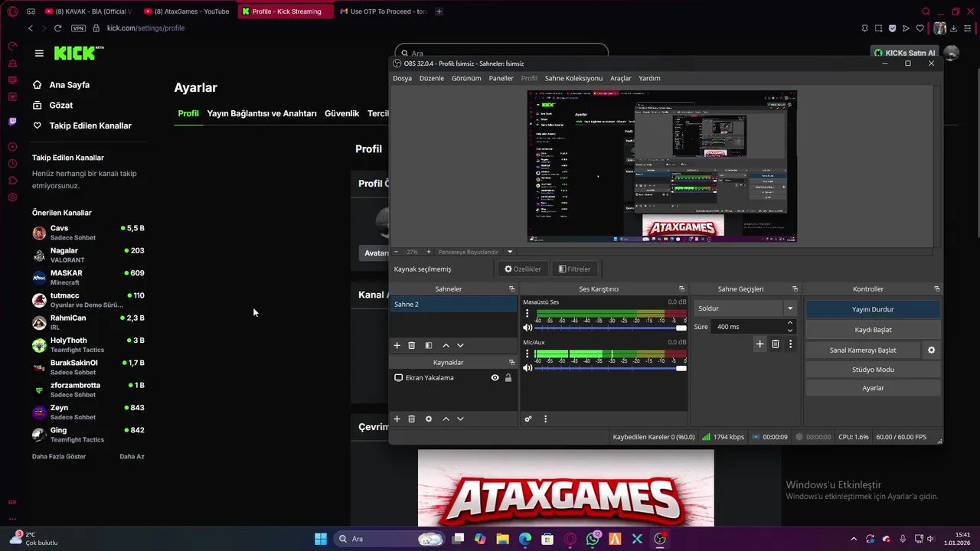Select Sahne 2 in scenes list
Screen dimensions: 980x551
(x=453, y=304)
